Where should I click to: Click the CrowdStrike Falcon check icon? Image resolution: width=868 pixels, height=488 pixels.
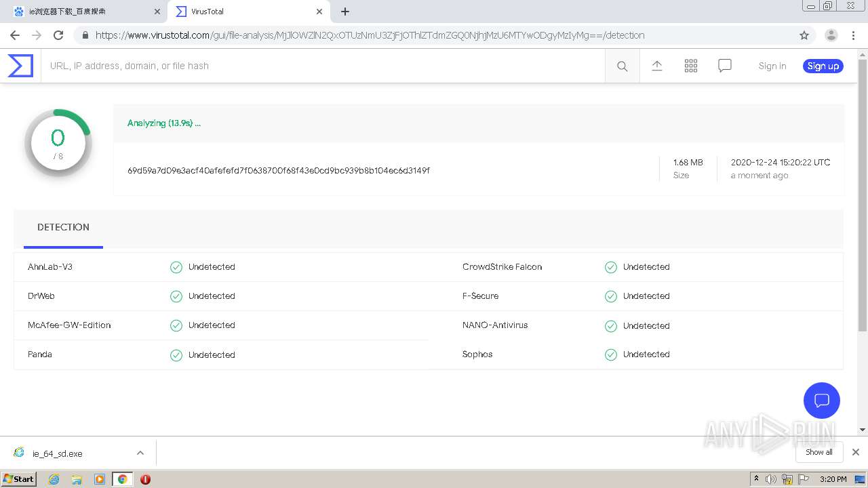[x=611, y=267]
